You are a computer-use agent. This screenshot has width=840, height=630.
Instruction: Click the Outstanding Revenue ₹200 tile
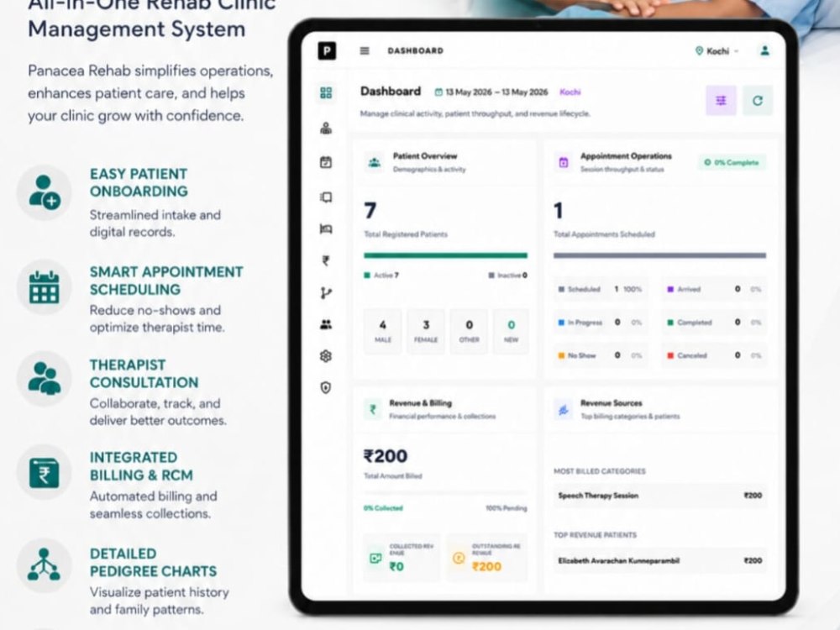coord(487,557)
